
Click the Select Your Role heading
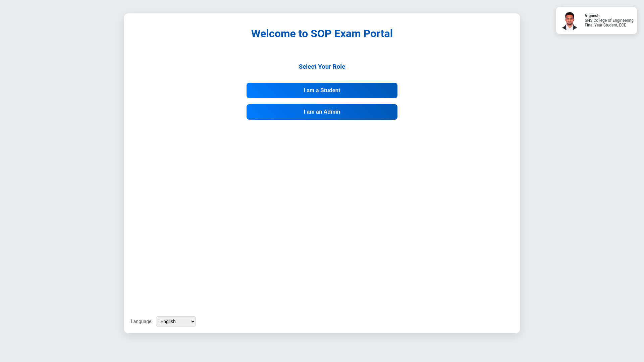coord(322,67)
